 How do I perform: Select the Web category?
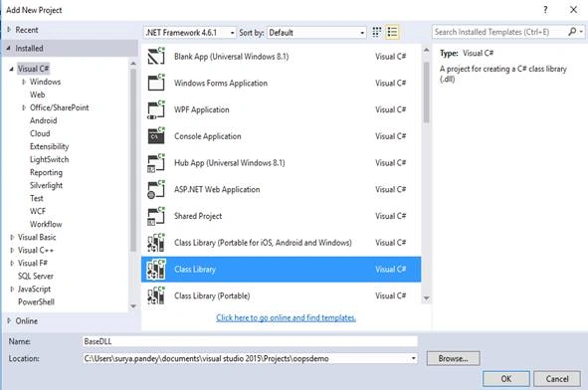tap(37, 95)
